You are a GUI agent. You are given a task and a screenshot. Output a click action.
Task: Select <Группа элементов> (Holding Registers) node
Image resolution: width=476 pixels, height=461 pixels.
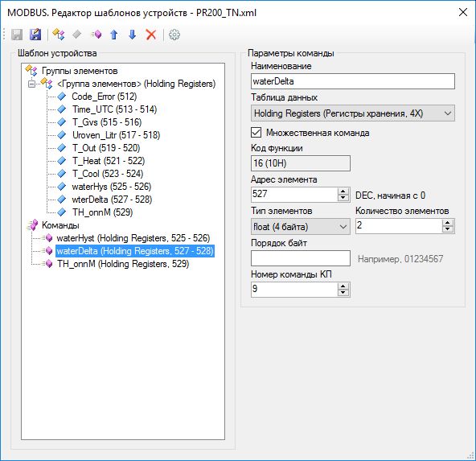[137, 84]
